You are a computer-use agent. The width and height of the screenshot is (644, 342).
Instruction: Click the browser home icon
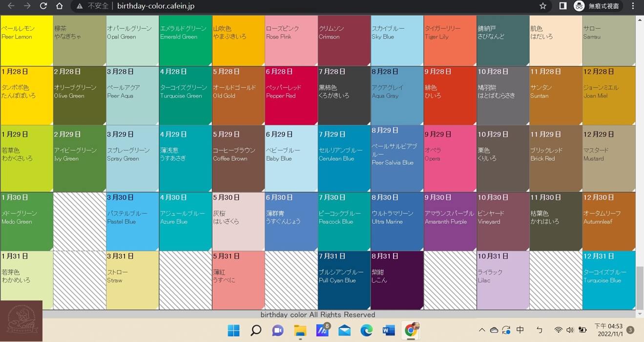pos(59,6)
